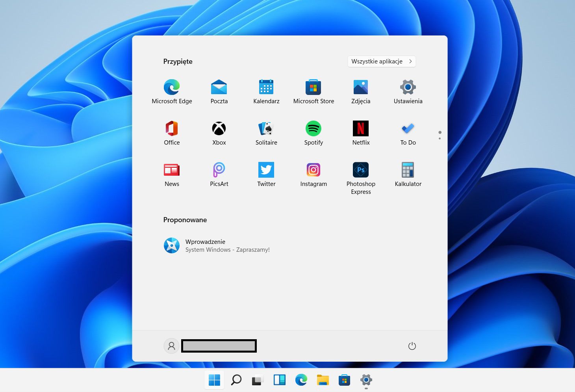
Task: Go to the next page of pinned apps
Action: (440, 138)
